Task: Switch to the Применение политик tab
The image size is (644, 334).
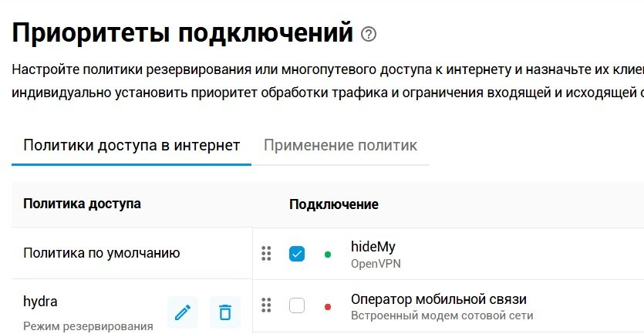Action: click(x=340, y=145)
